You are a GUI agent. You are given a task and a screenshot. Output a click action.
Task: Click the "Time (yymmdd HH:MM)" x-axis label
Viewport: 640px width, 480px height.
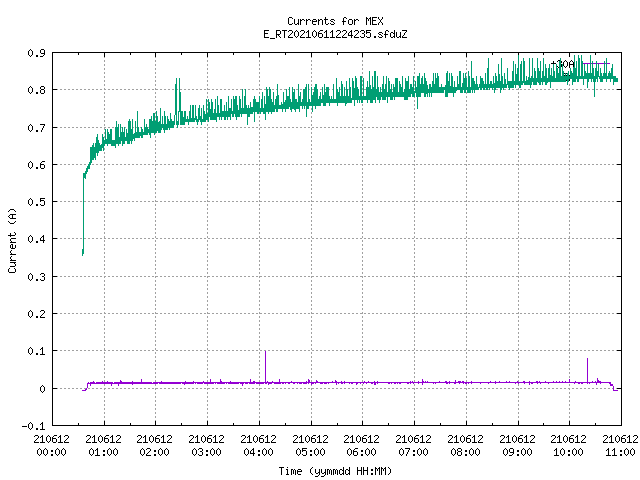pos(335,471)
